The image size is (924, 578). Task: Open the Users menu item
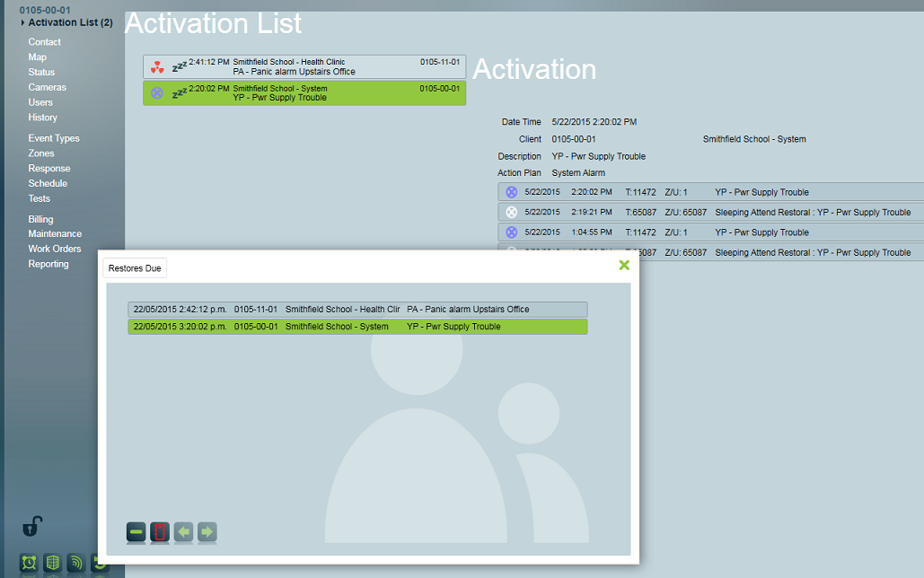40,102
